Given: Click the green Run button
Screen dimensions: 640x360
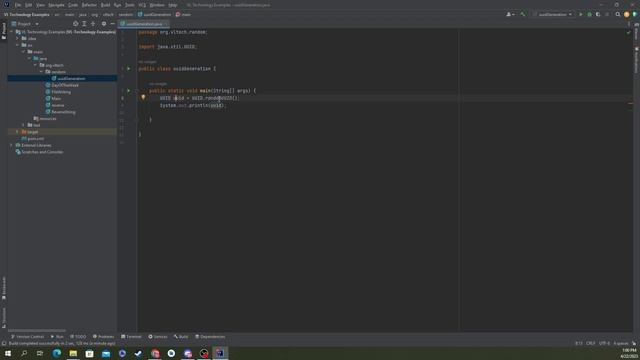Looking at the screenshot, I should pyautogui.click(x=581, y=15).
